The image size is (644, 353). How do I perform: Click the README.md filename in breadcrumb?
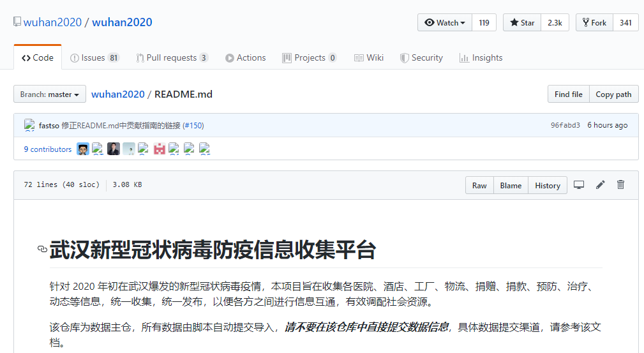[183, 94]
